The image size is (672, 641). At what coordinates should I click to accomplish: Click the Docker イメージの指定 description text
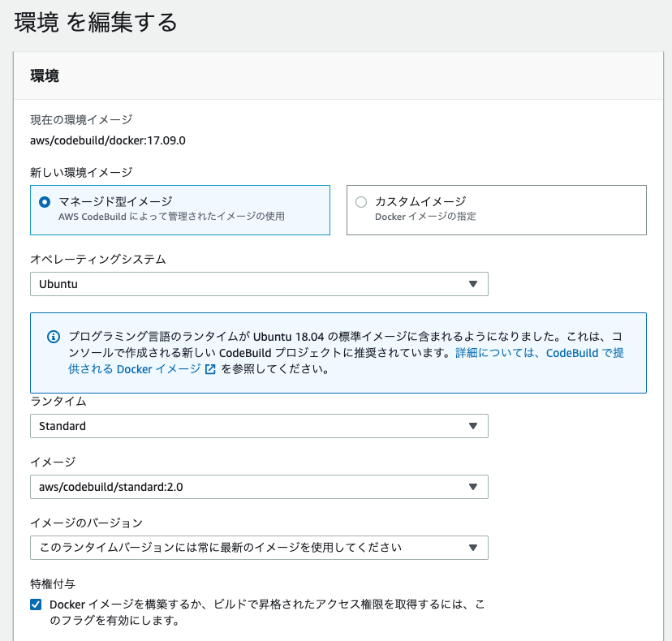coord(425,217)
